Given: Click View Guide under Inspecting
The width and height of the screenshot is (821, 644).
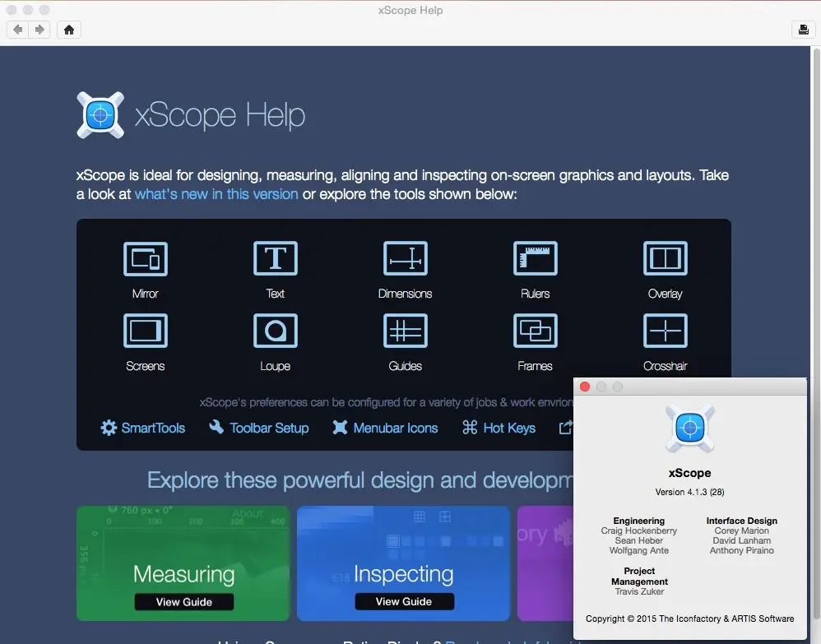Looking at the screenshot, I should 404,601.
